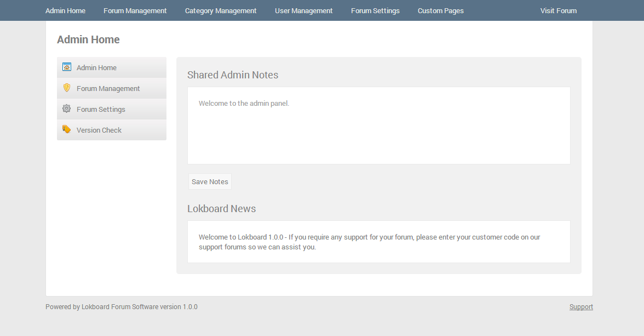This screenshot has width=644, height=336.
Task: Click the Admin Home page title
Action: point(88,39)
